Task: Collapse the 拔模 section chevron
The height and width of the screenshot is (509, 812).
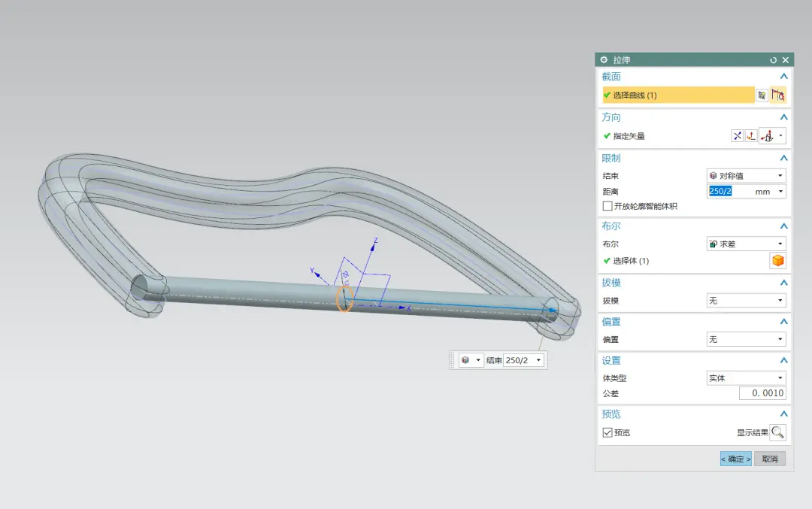Action: pyautogui.click(x=783, y=283)
